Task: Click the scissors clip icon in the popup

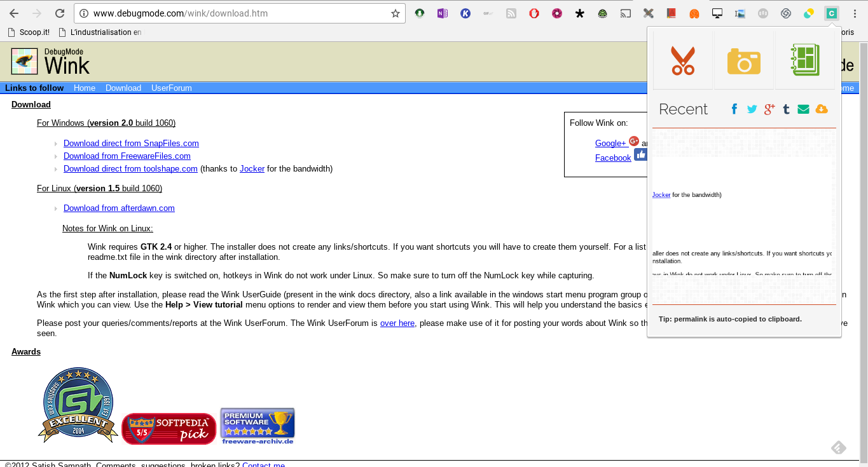Action: tap(682, 60)
